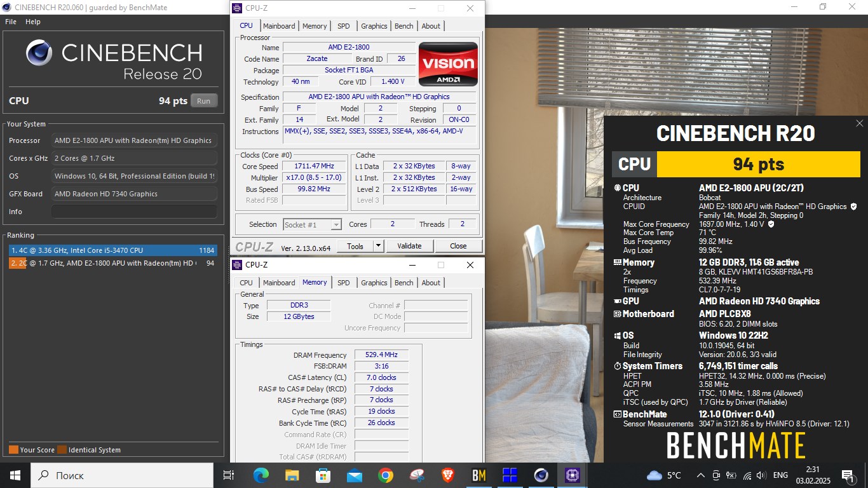Open the SPD tab in upper CPU-Z
Viewport: 868px width, 488px height.
click(x=343, y=26)
